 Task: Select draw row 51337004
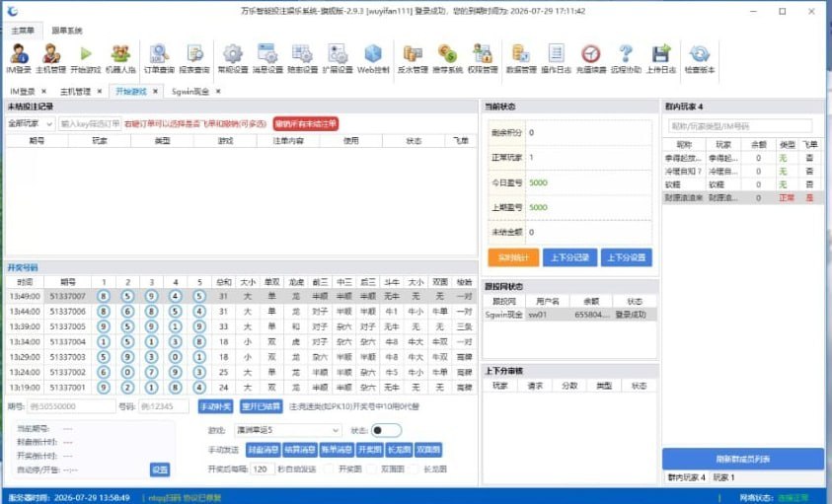[241, 341]
